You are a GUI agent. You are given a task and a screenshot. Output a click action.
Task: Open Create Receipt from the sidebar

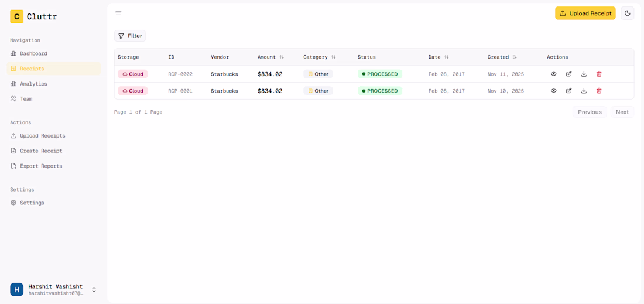(x=53, y=151)
